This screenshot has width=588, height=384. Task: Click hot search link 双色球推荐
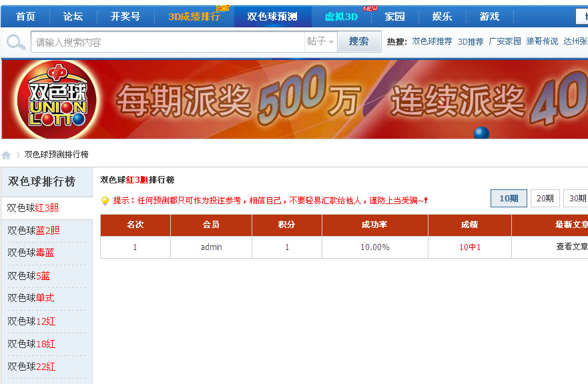[432, 41]
